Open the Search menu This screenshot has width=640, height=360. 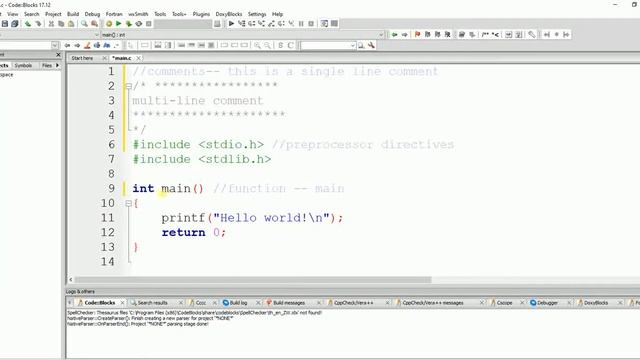(x=31, y=14)
